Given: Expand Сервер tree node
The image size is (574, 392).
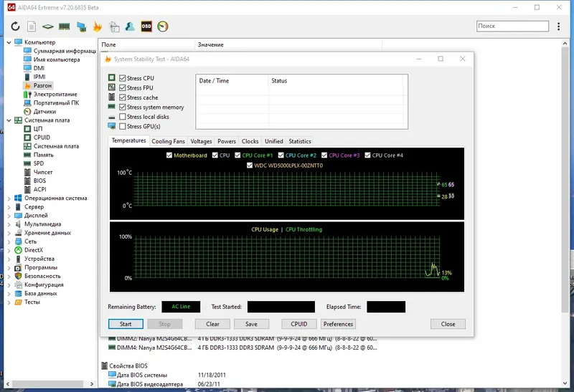Looking at the screenshot, I should pyautogui.click(x=9, y=207).
